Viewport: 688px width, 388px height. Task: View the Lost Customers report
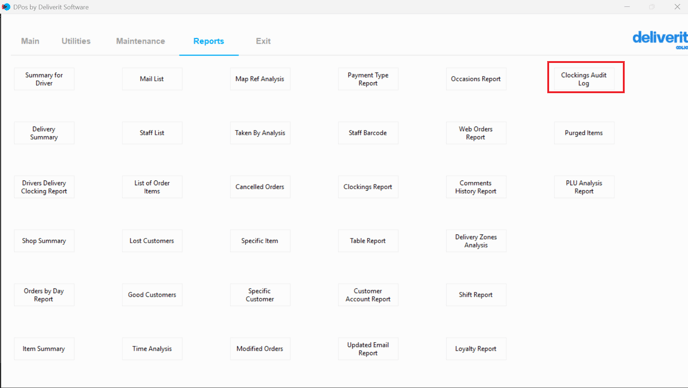pyautogui.click(x=152, y=241)
